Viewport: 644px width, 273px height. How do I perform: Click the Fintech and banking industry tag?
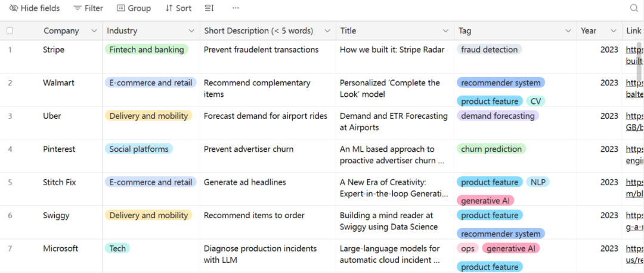click(147, 50)
